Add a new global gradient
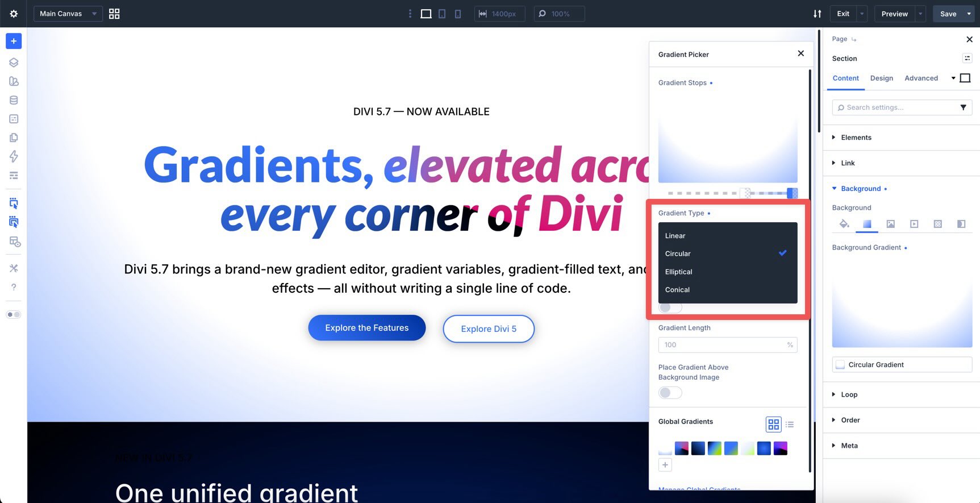This screenshot has width=980, height=503. [665, 465]
